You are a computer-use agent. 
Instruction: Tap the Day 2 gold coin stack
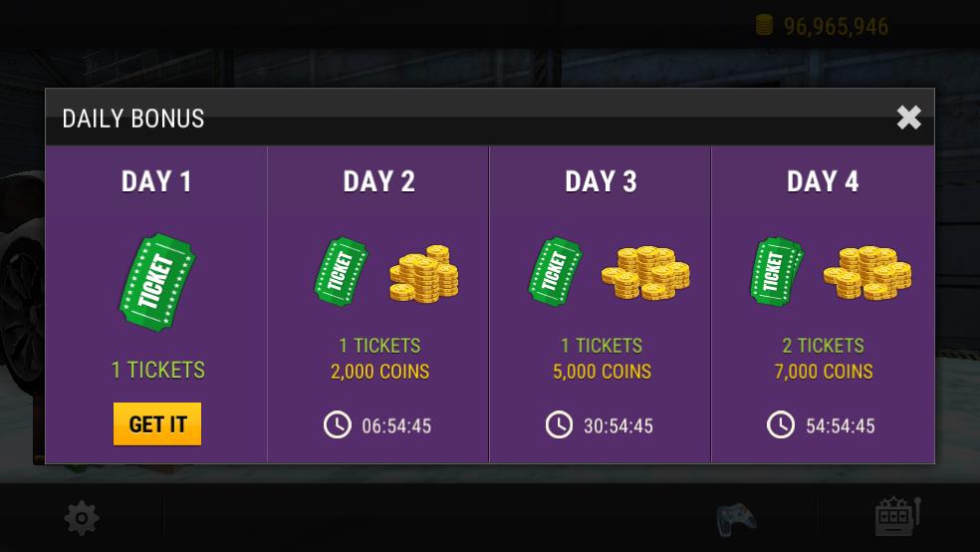[x=424, y=274]
